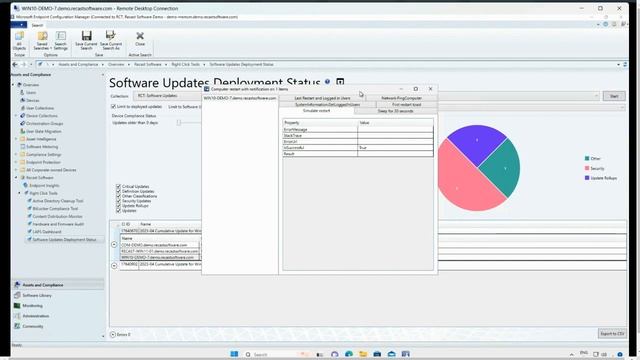
Task: Expand Compliance Settings tree node
Action: coord(16,155)
